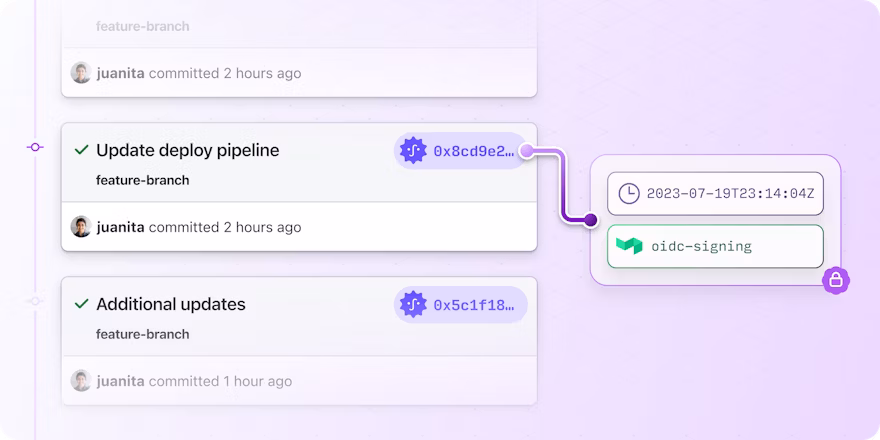Click the oidc-signing pipeline field

pos(715,246)
